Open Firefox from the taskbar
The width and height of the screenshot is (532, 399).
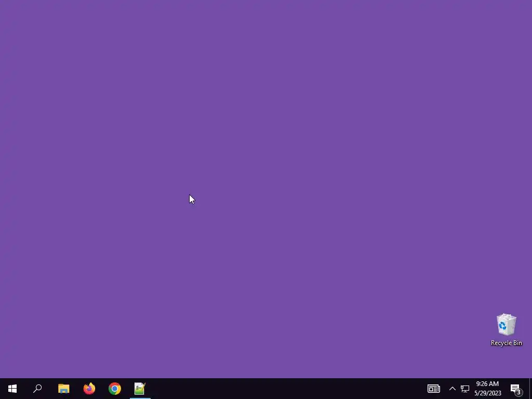click(x=89, y=389)
